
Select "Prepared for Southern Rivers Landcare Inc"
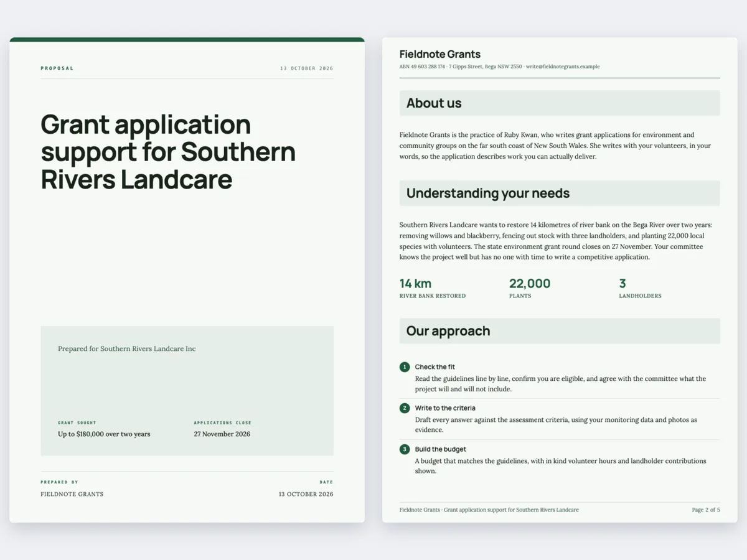tap(127, 349)
